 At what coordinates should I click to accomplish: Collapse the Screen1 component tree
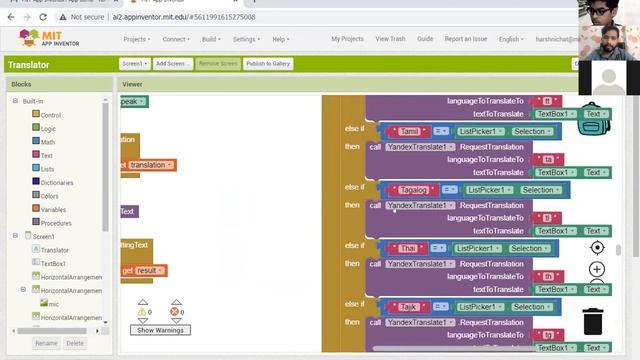pyautogui.click(x=15, y=236)
